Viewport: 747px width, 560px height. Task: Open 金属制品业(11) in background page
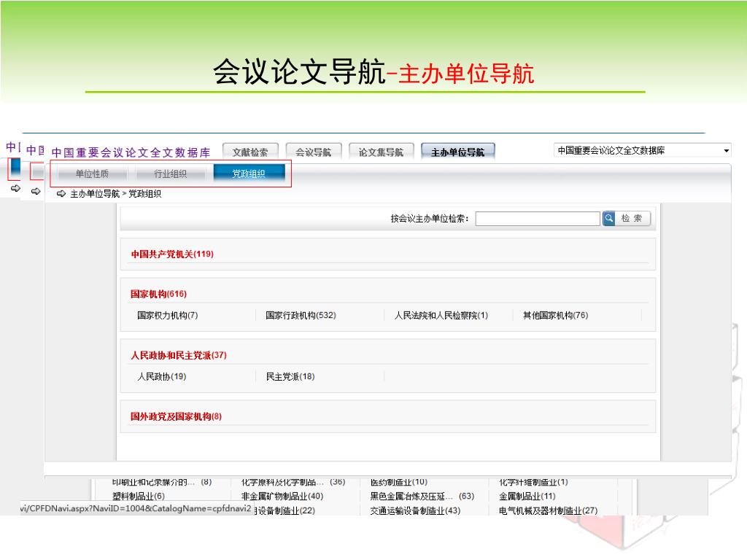tap(527, 496)
